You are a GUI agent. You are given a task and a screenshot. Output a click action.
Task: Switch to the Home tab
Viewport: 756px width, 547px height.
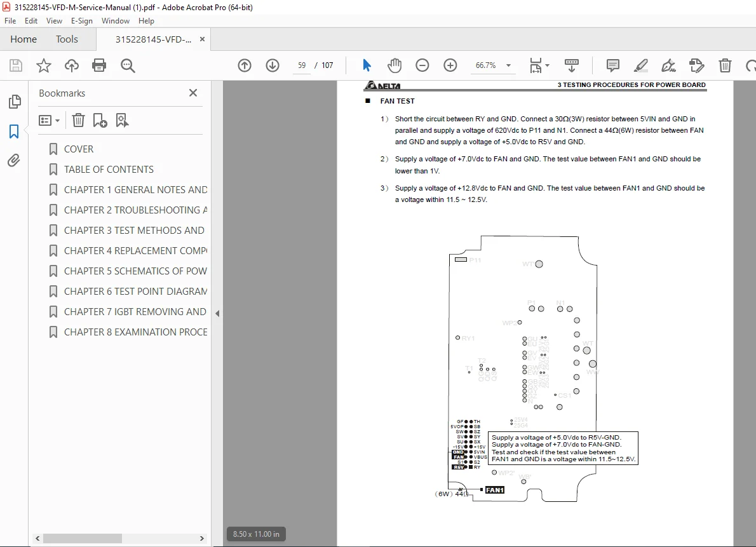24,39
